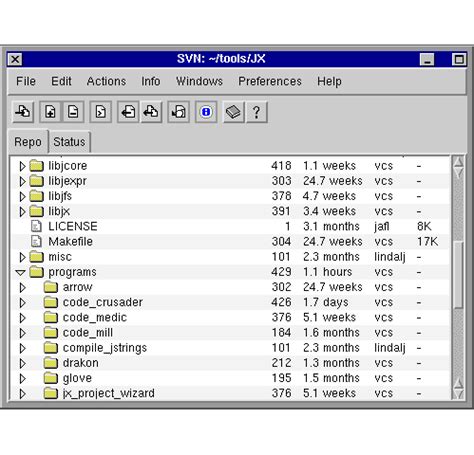Click the libjfs folder icon

pos(36,196)
